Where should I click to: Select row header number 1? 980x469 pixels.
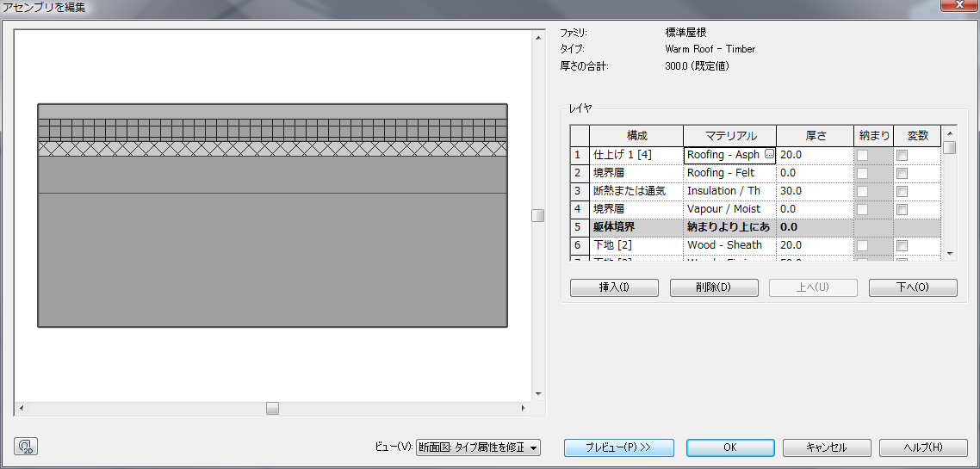(x=580, y=155)
